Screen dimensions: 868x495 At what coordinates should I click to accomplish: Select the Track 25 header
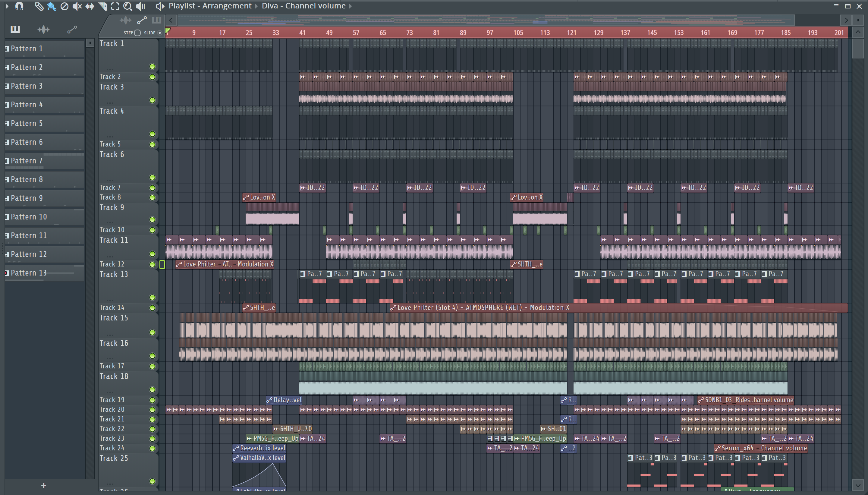click(128, 471)
